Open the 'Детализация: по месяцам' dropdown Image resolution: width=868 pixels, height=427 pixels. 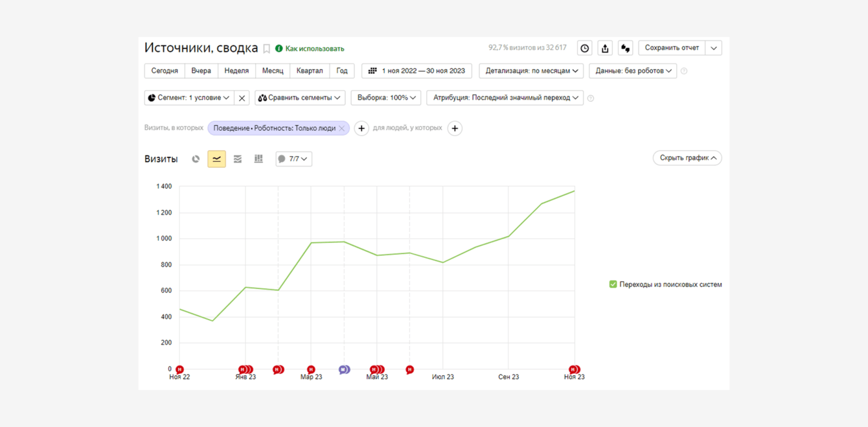(531, 71)
